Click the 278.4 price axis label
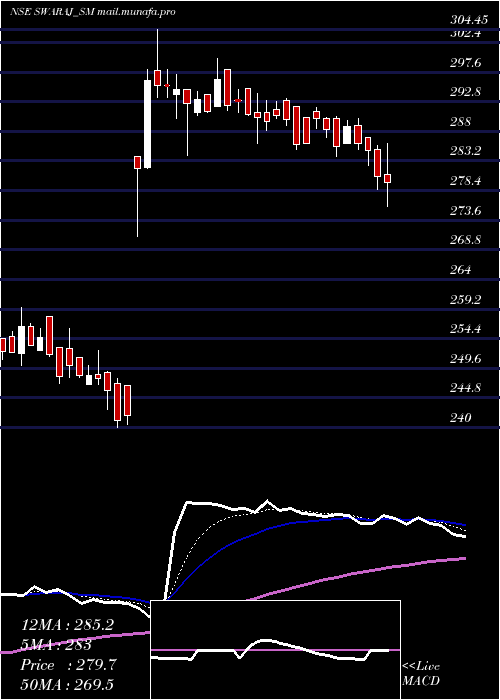This screenshot has width=500, height=700. [465, 181]
